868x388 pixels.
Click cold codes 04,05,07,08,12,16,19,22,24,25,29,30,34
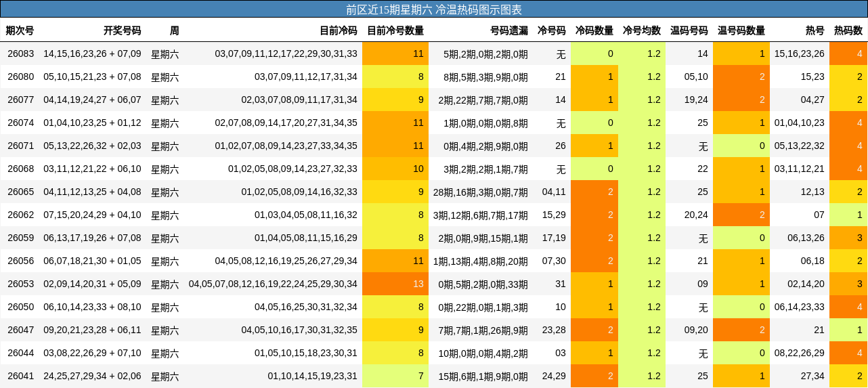[x=273, y=284]
